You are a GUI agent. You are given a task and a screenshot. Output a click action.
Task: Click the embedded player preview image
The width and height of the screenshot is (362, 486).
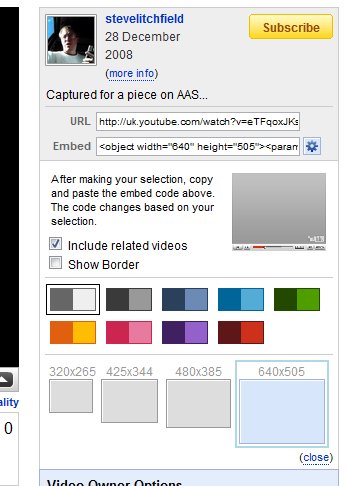click(x=279, y=212)
